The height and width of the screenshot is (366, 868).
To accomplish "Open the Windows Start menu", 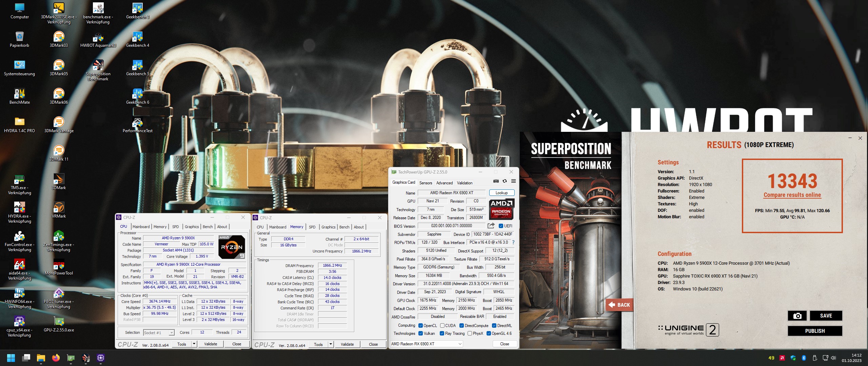I will pos(11,358).
